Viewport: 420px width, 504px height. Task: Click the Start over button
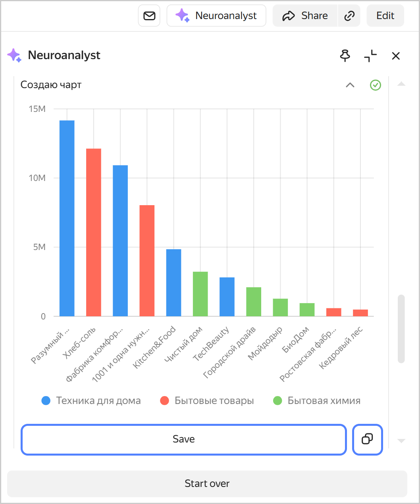[x=207, y=484]
